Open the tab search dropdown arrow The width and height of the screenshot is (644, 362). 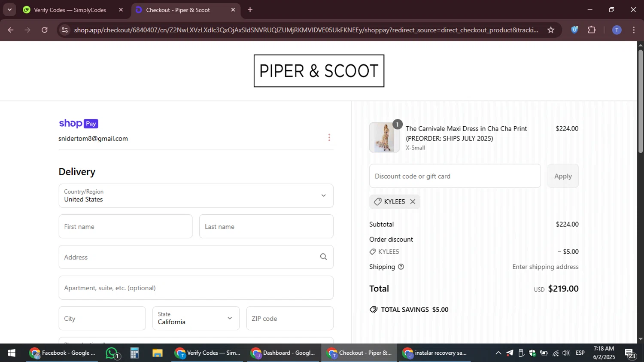pyautogui.click(x=9, y=10)
